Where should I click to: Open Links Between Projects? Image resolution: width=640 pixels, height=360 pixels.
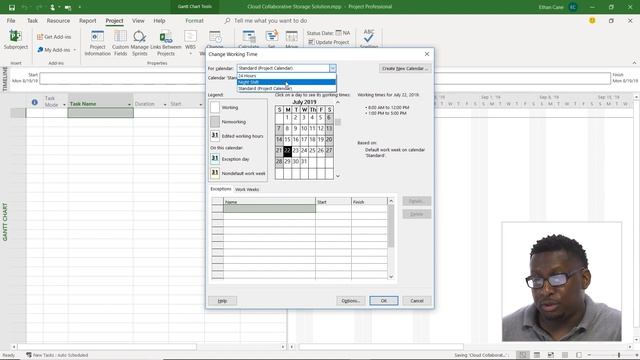166,43
